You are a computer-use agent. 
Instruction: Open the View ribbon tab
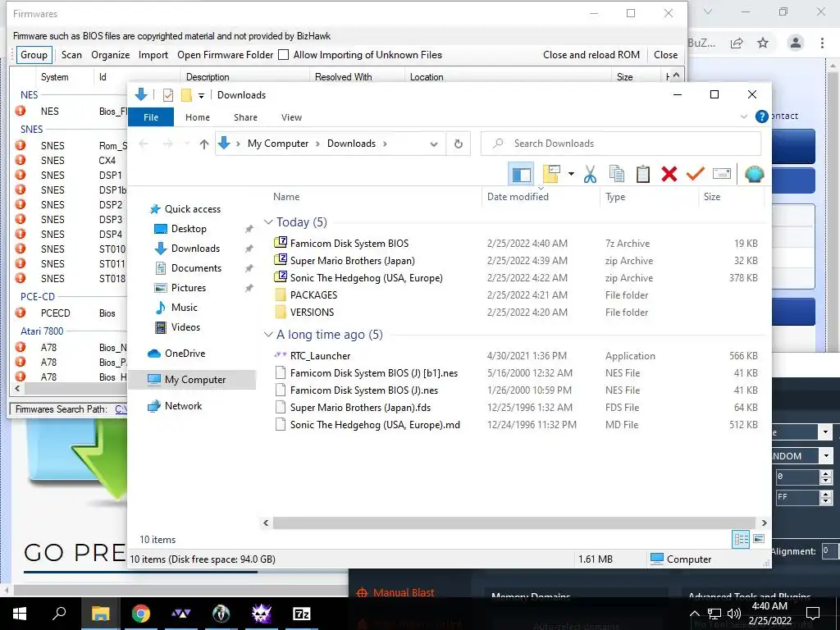coord(291,117)
